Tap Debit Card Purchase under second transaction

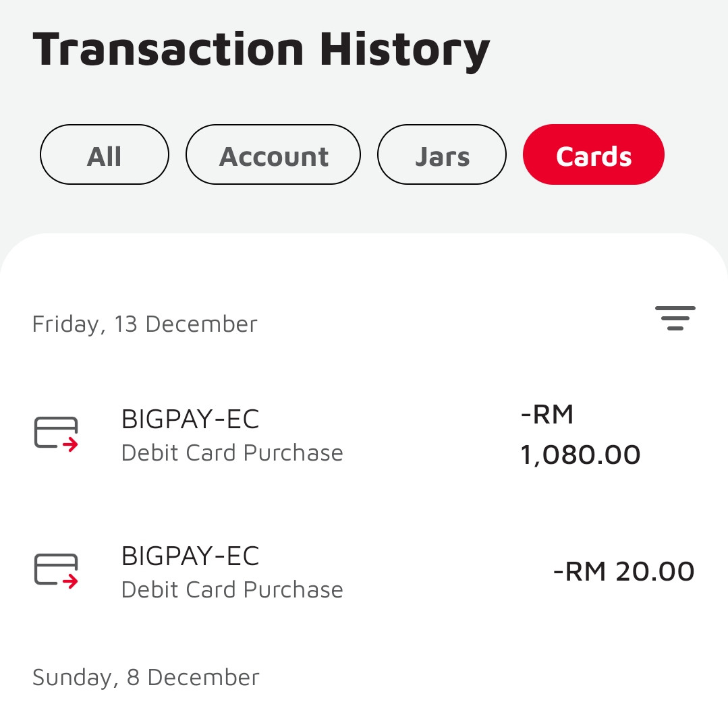[232, 589]
